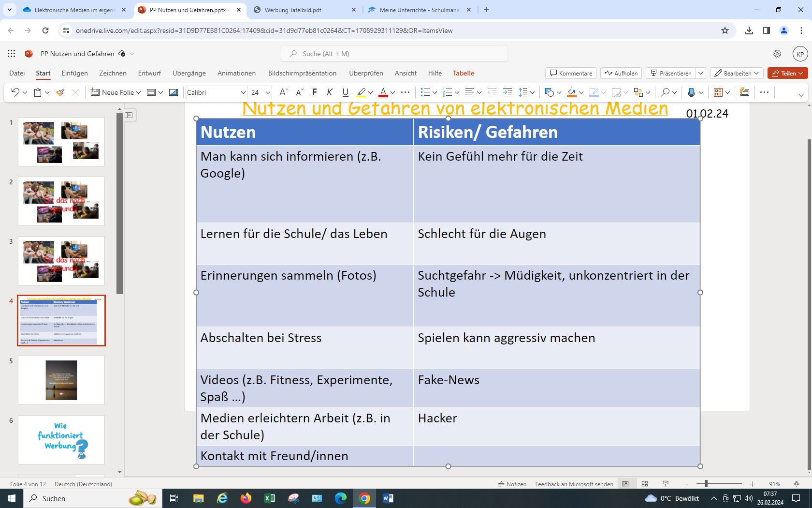
Task: Click the increase indent icon
Action: (507, 92)
